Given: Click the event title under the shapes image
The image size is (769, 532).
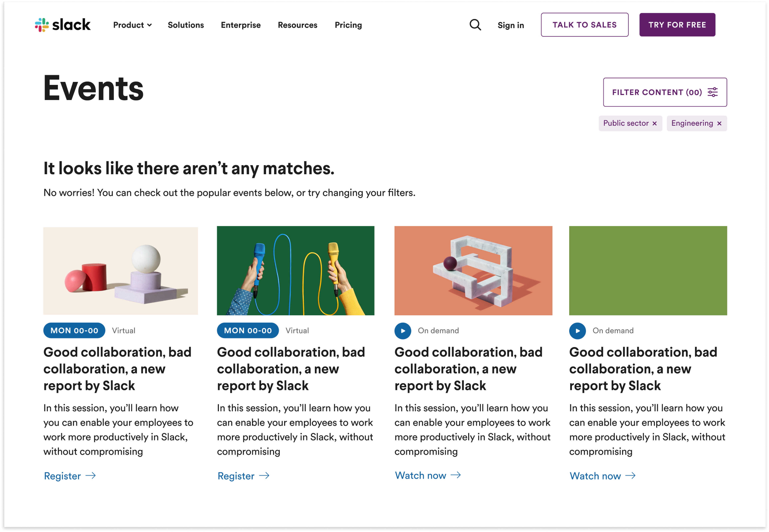Looking at the screenshot, I should coord(117,369).
